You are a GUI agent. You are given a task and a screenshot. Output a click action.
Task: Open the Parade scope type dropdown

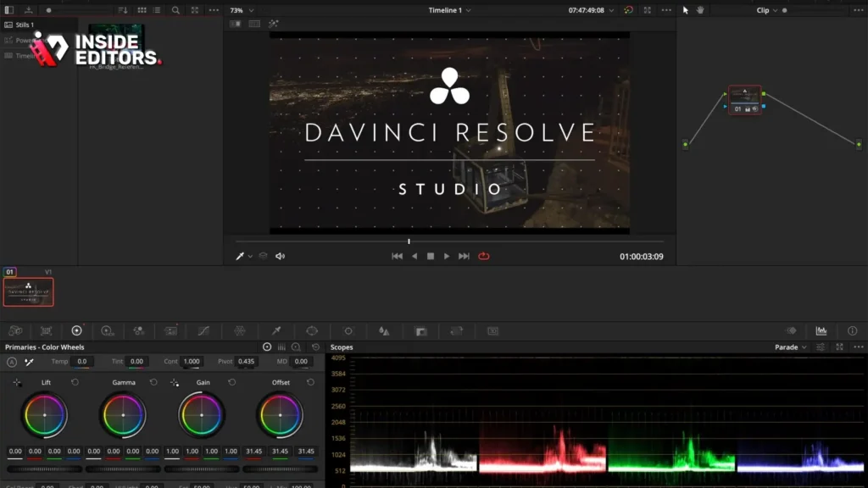791,347
